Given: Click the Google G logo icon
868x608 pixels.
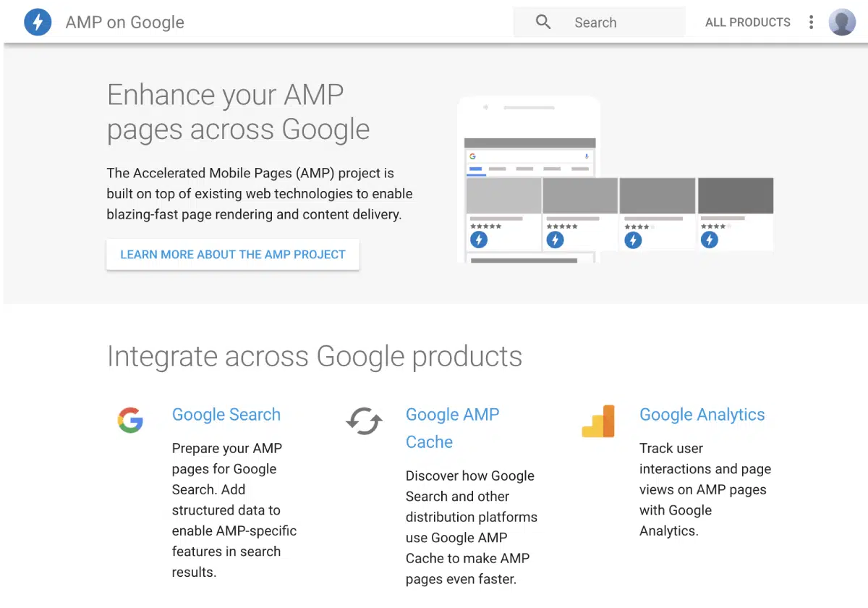Looking at the screenshot, I should [x=130, y=420].
